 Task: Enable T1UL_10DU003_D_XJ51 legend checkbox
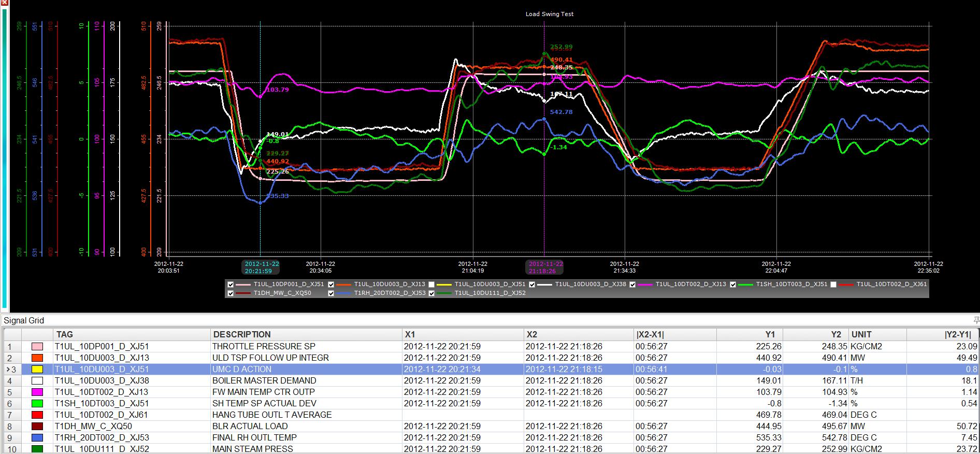tap(431, 285)
